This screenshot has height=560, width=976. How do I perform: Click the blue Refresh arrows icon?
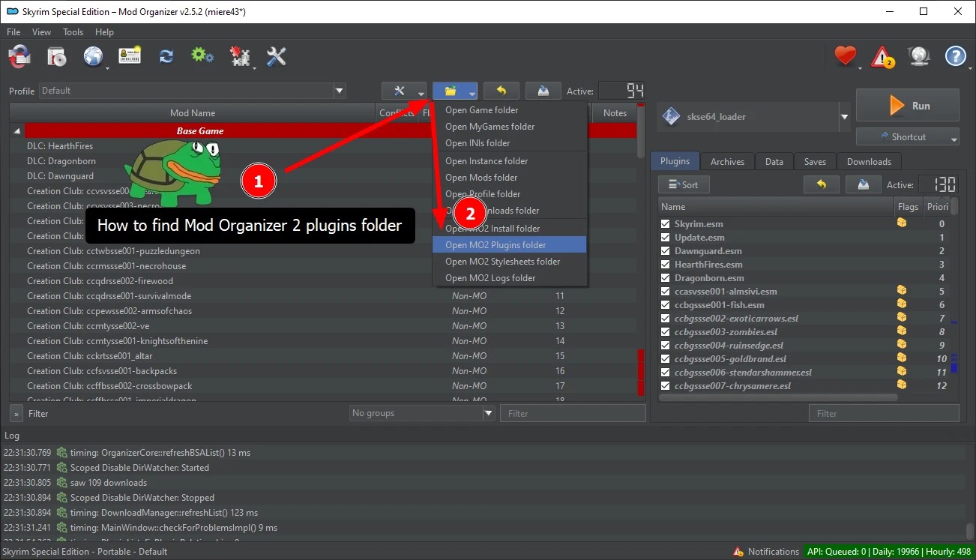[x=166, y=57]
